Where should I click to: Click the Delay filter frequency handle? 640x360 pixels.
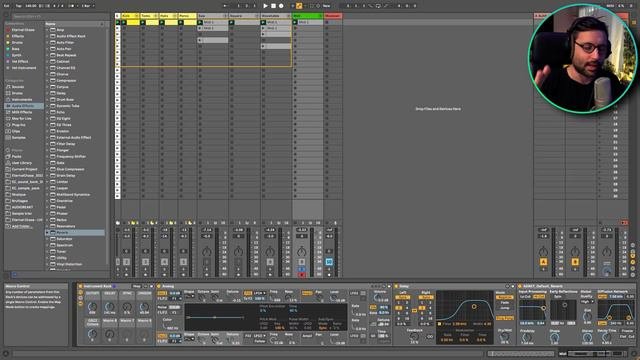tap(474, 306)
